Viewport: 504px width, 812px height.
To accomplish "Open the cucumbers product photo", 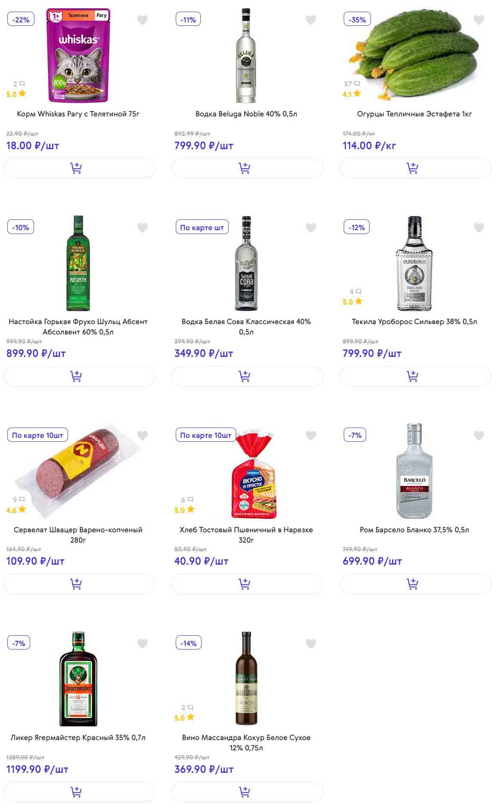I will (x=414, y=56).
